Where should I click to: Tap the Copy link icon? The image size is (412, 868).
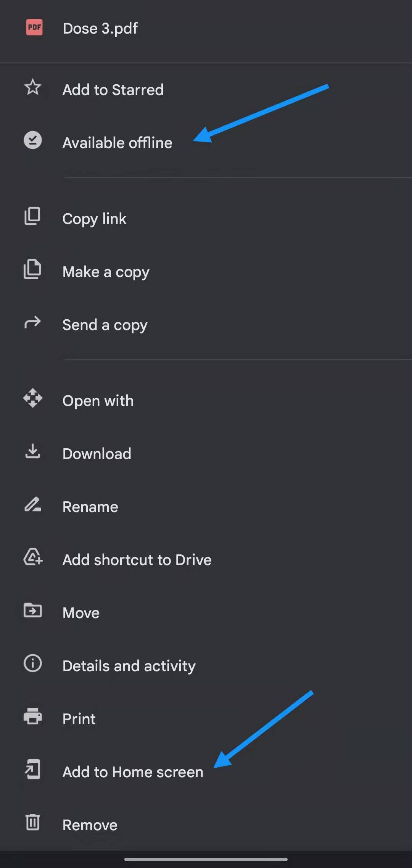click(x=32, y=216)
